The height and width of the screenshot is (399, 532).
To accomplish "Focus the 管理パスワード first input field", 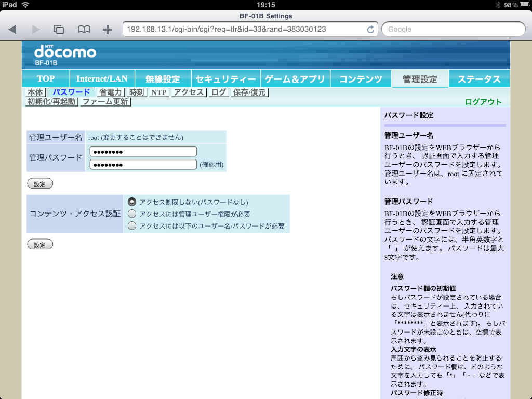I will pos(143,151).
